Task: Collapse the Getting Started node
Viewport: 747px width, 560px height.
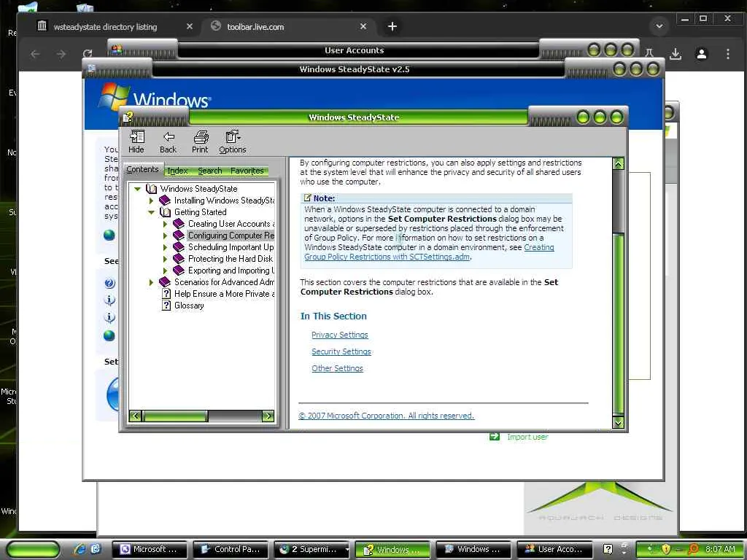Action: [x=151, y=212]
